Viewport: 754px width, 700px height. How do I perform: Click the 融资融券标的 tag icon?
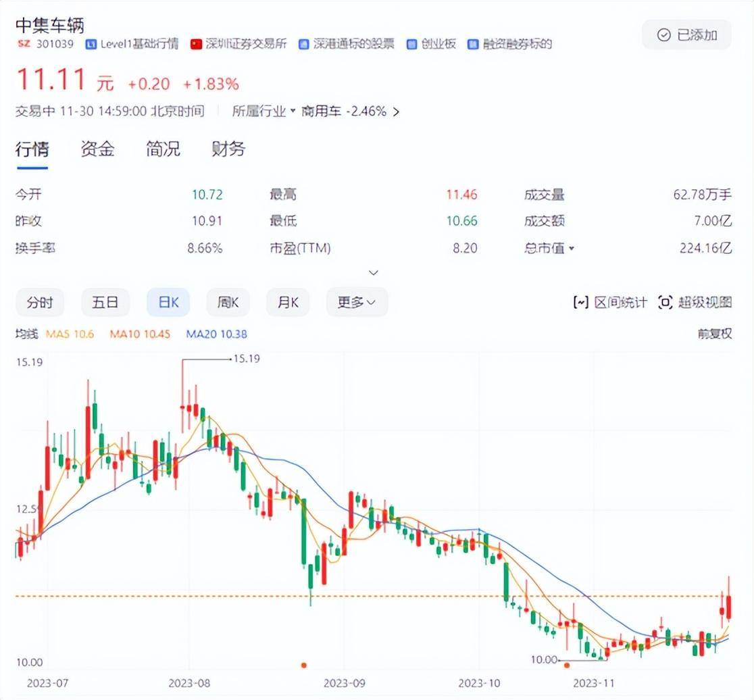point(473,44)
